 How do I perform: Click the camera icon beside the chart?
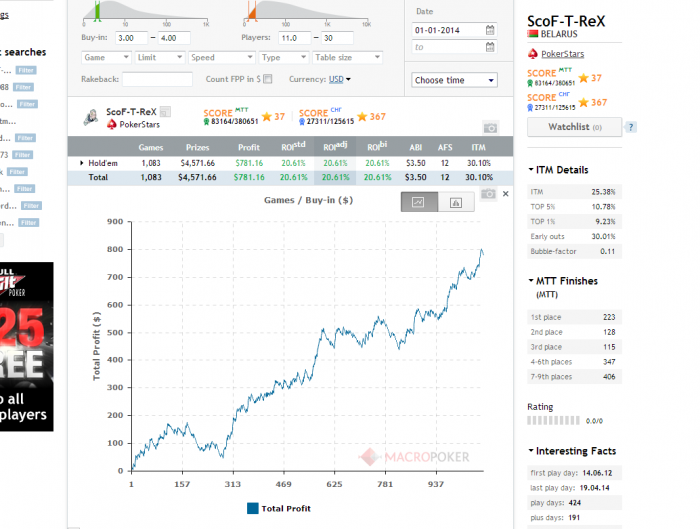click(488, 194)
